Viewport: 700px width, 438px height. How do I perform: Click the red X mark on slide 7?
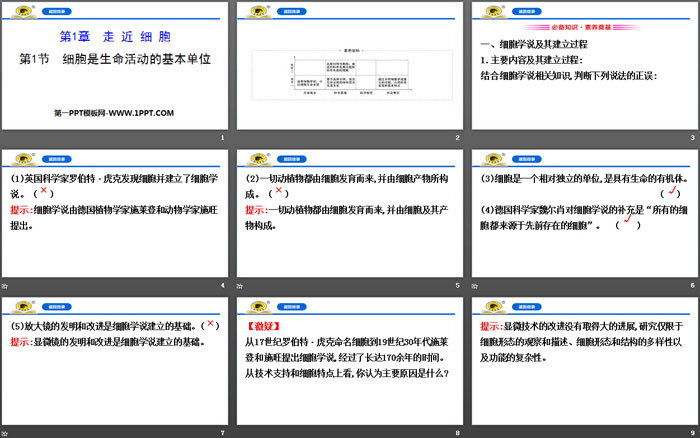click(210, 323)
